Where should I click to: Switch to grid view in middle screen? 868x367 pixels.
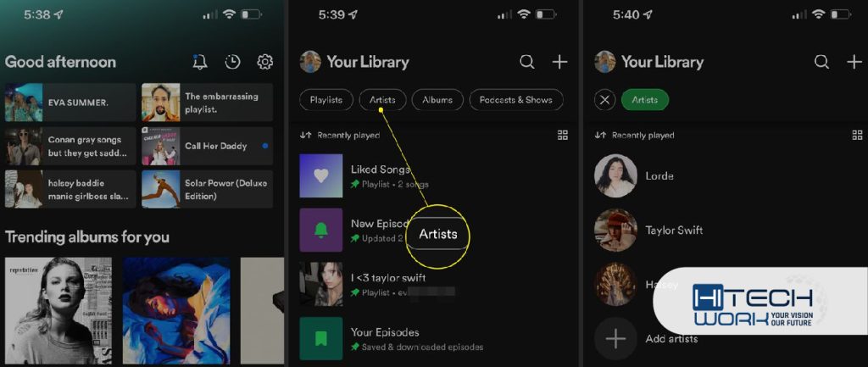click(563, 135)
